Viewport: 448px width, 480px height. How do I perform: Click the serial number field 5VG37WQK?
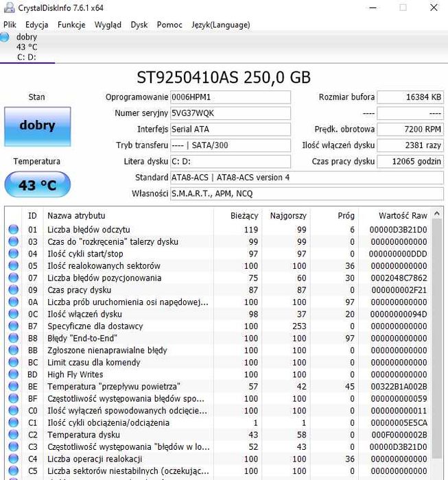coord(231,113)
